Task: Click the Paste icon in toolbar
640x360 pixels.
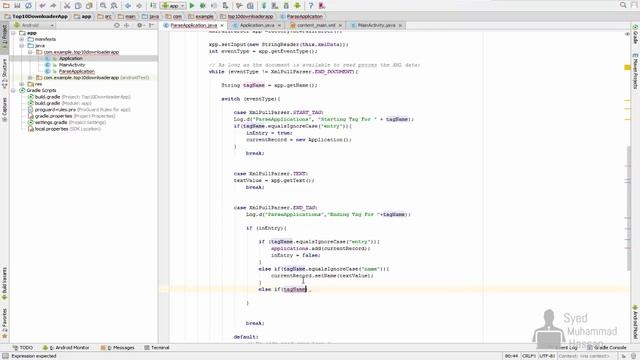Action: (89, 5)
